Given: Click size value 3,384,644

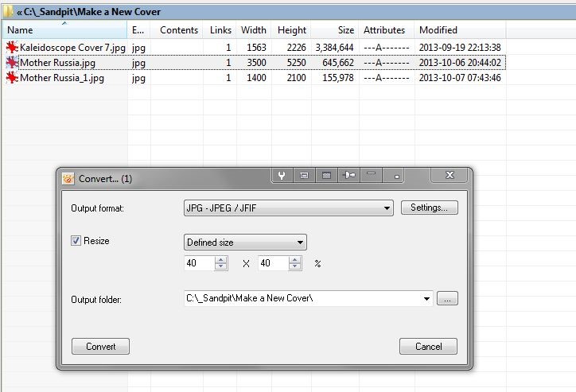Looking at the screenshot, I should point(334,48).
